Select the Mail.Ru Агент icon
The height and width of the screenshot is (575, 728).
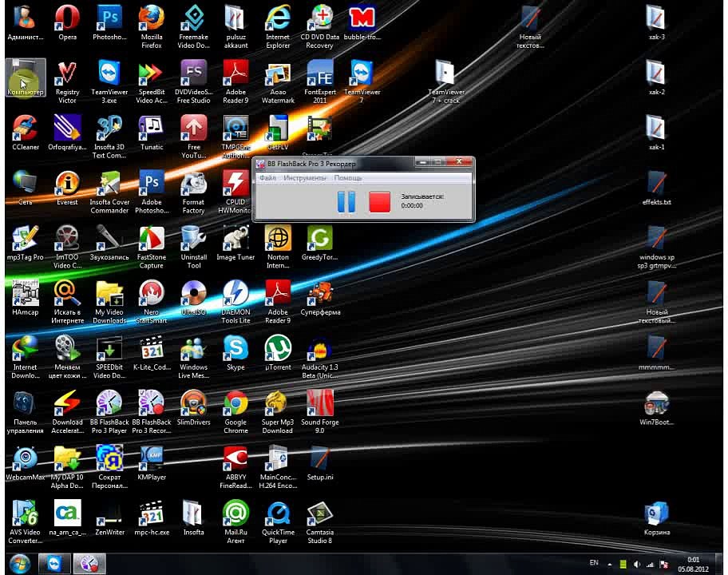pyautogui.click(x=235, y=521)
